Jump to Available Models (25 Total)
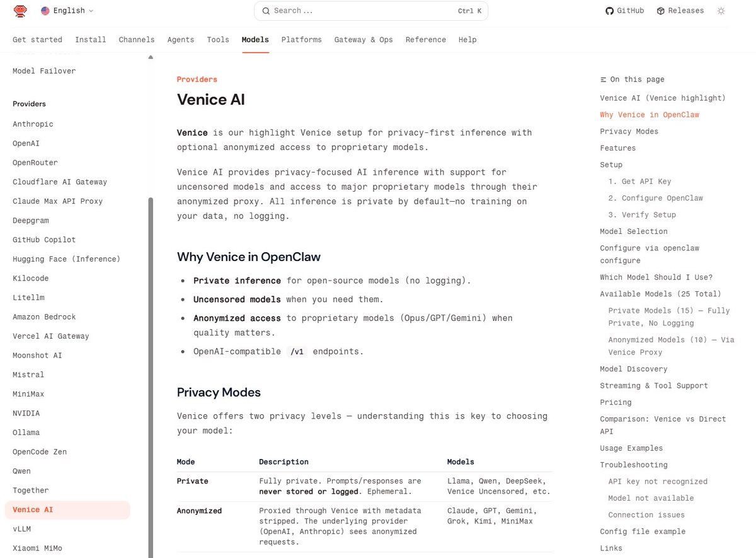Screen dimensions: 756x558 coord(660,294)
